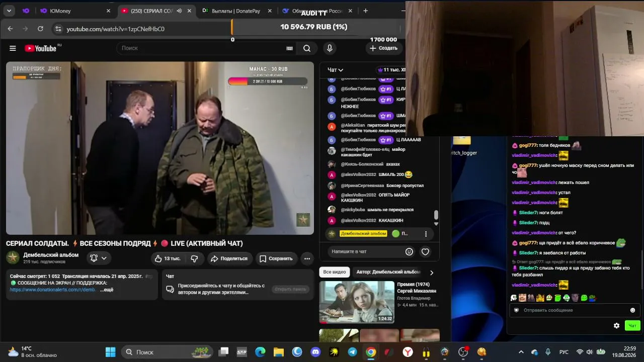
Task: Click the Создать button
Action: (x=383, y=48)
